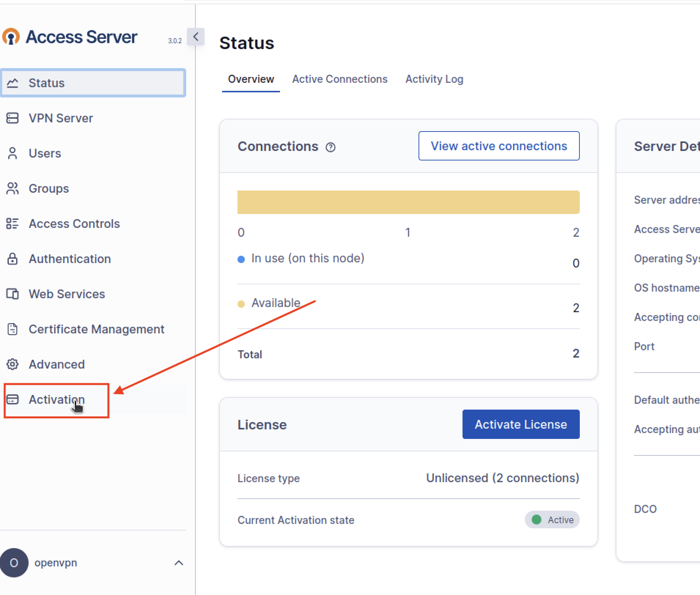Click the openvpn user avatar
Screen dimensions: 700x595
(14, 563)
